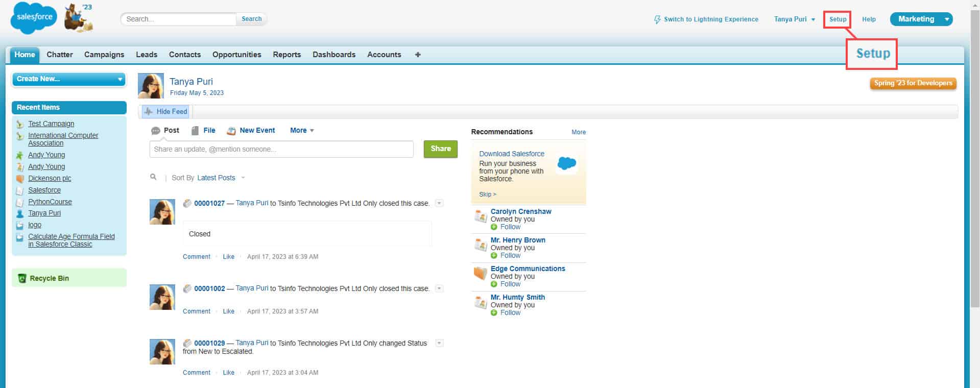Open the Opportunities tab
This screenshot has height=388, width=980.
[x=237, y=55]
